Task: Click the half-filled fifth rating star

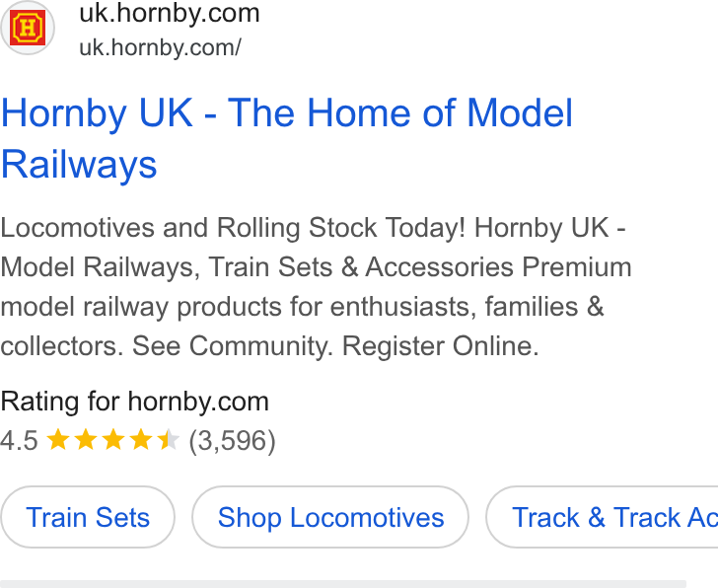Action: click(x=168, y=440)
